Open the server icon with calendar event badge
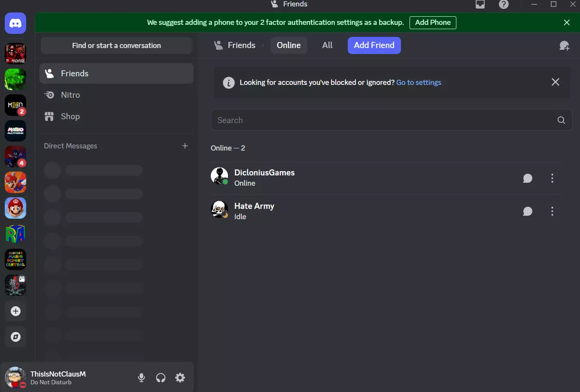 (15, 285)
